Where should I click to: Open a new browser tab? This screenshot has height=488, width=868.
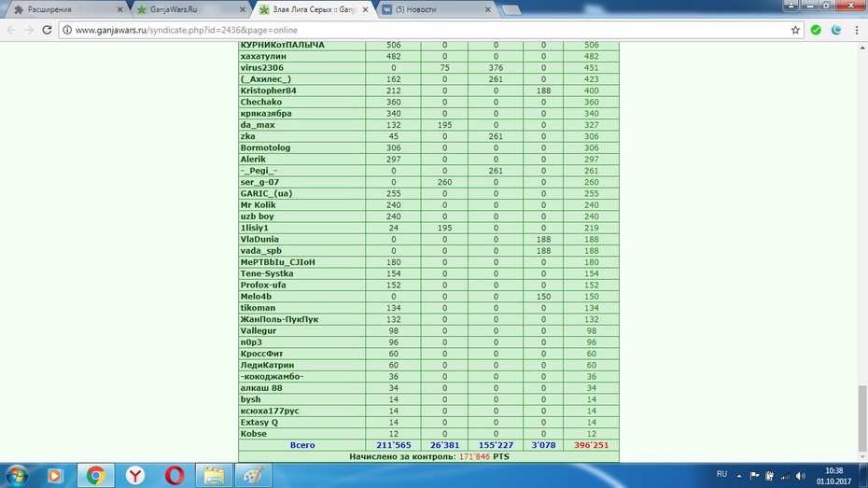point(511,9)
